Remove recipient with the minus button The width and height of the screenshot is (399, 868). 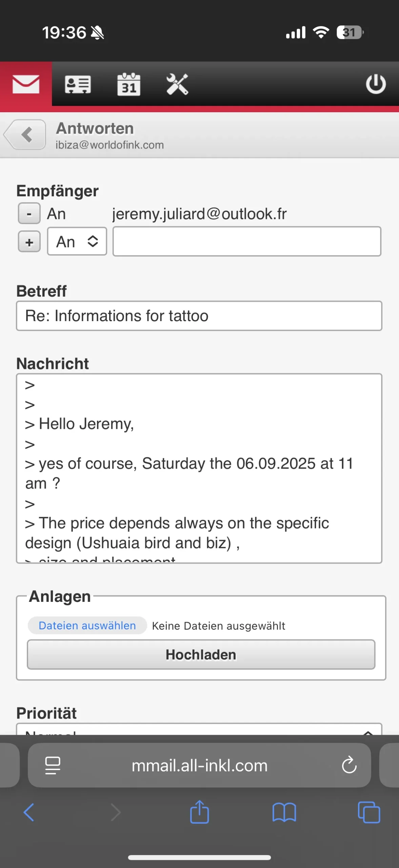coord(29,214)
